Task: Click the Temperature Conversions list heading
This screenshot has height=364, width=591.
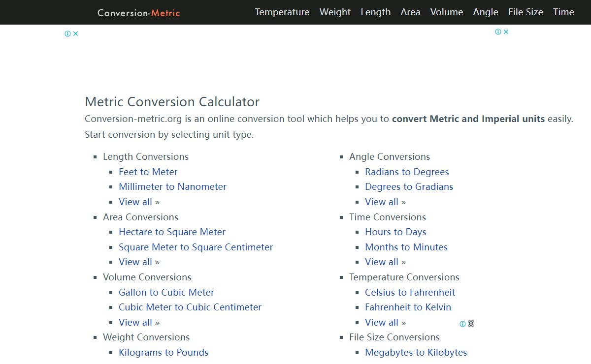Action: pos(404,277)
